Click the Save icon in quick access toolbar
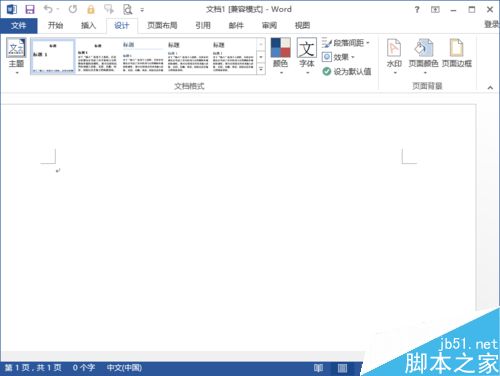The height and width of the screenshot is (376, 500). 30,9
